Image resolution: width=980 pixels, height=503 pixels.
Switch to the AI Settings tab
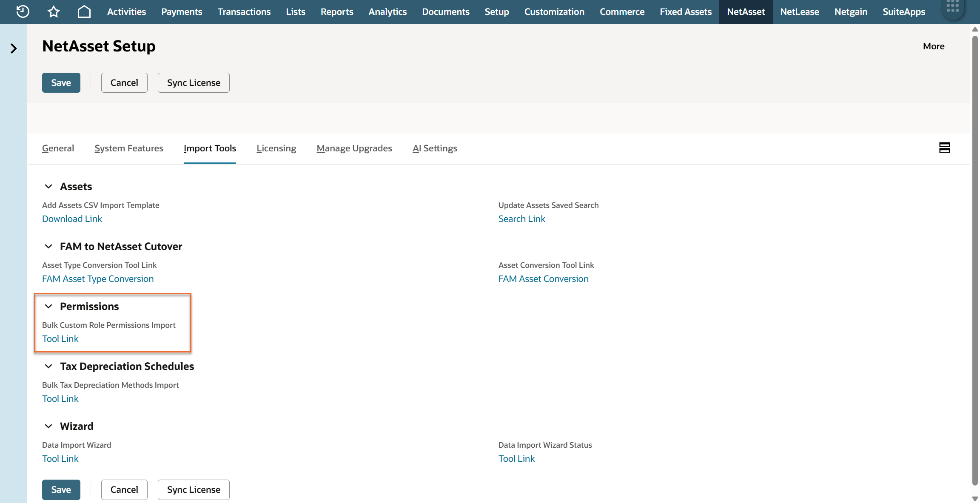point(435,148)
